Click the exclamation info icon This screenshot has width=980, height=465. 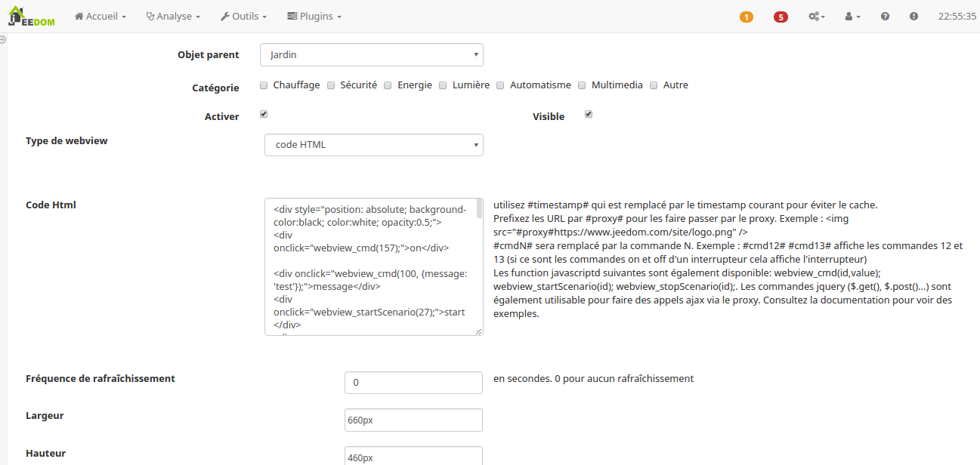click(x=914, y=16)
